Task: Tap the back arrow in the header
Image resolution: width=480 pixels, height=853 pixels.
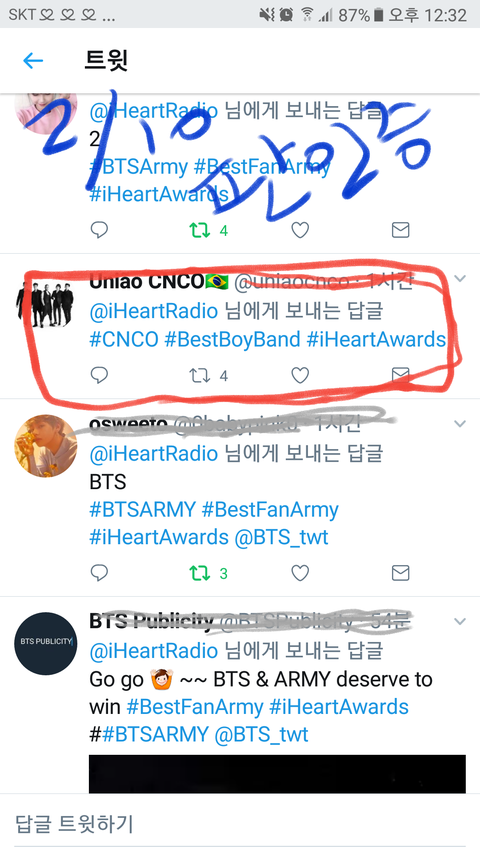Action: coord(33,60)
